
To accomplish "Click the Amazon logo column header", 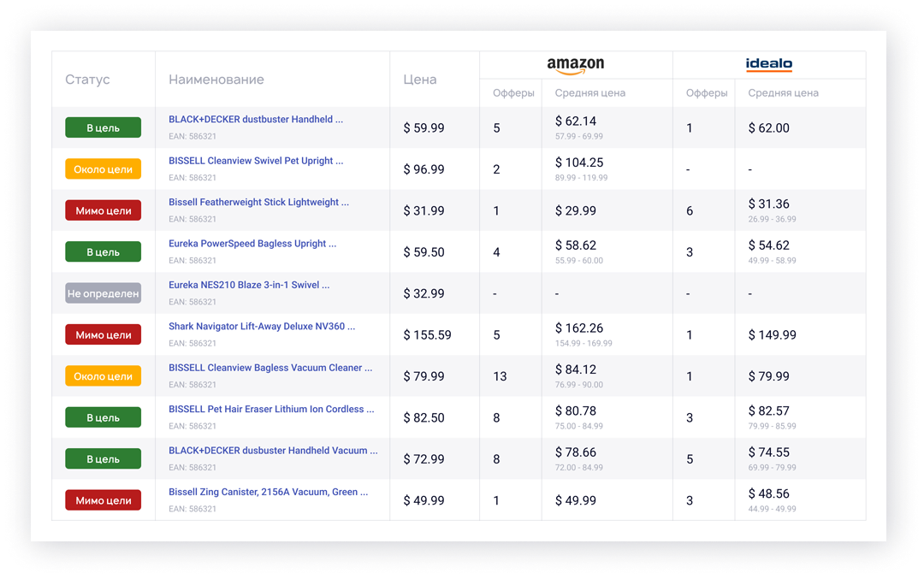I will coord(575,65).
